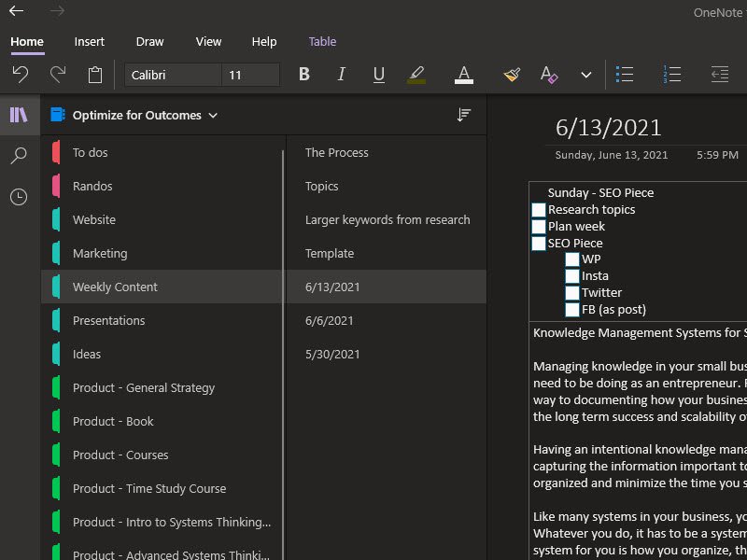Toggle underline formatting
This screenshot has width=747, height=560.
click(x=379, y=75)
